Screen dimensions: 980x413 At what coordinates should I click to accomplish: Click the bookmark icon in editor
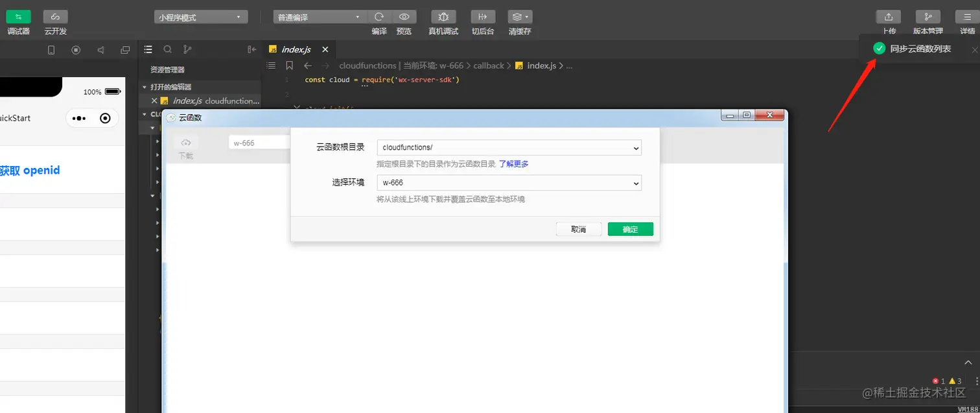290,65
